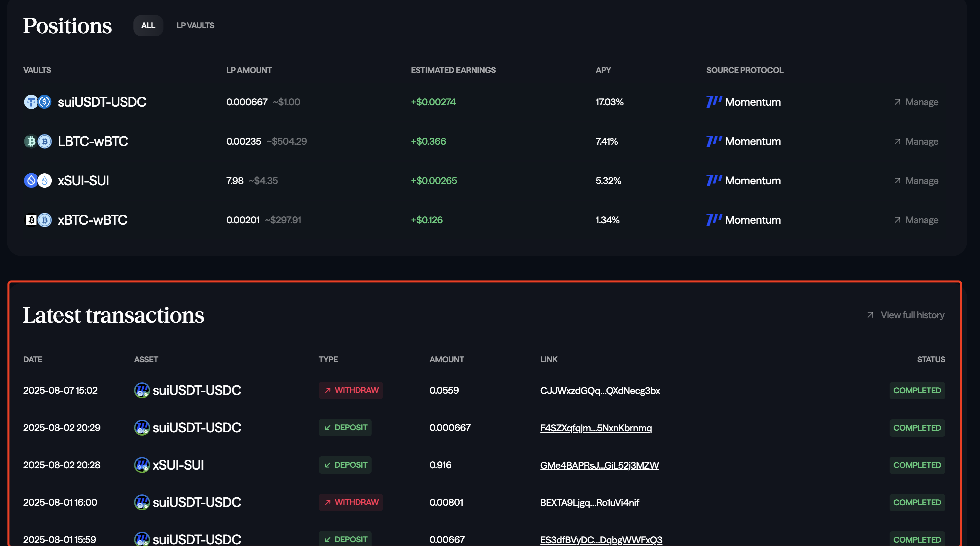Image resolution: width=980 pixels, height=546 pixels.
Task: Open transaction link CJJWxzdGQq...QXdNecg3bx
Action: [599, 391]
